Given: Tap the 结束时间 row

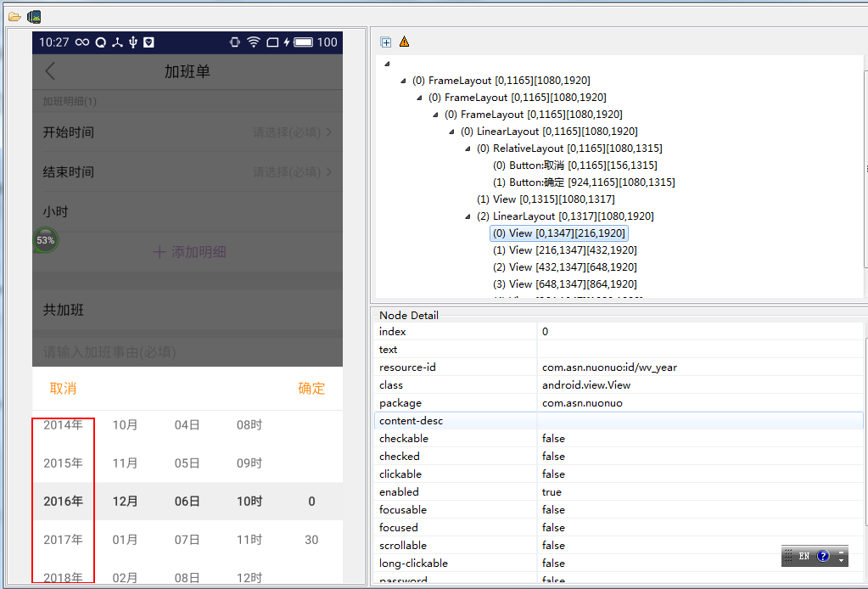Looking at the screenshot, I should [x=188, y=172].
